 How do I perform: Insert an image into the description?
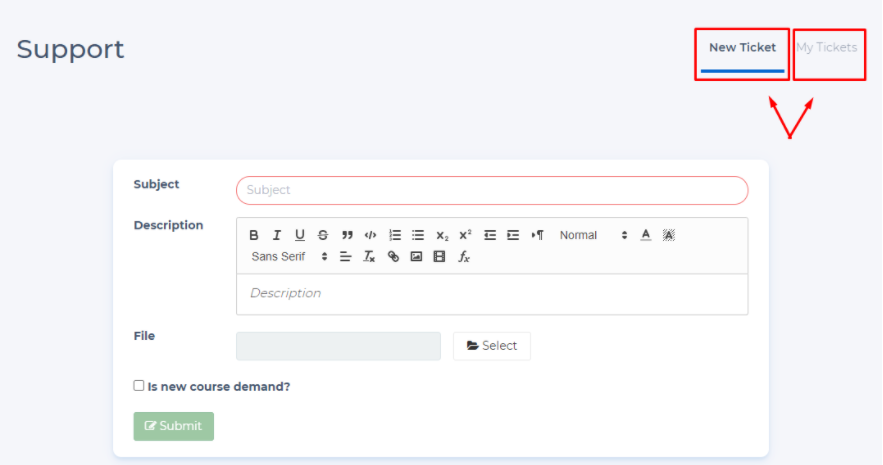(416, 257)
